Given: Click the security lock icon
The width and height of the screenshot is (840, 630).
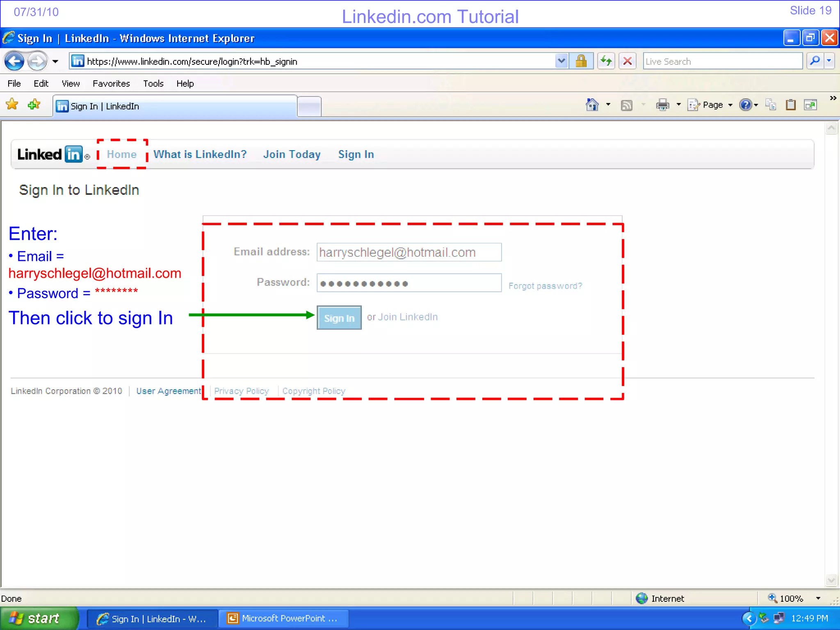Looking at the screenshot, I should point(581,61).
